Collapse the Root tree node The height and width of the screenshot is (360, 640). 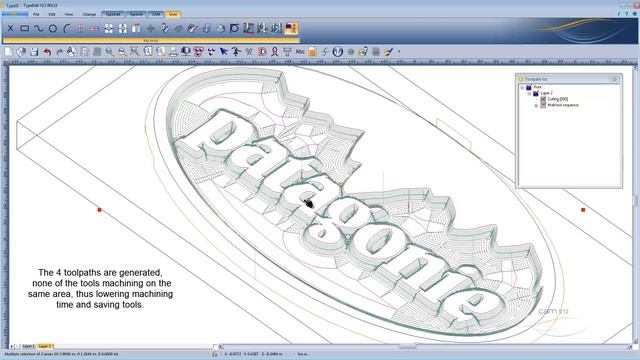click(522, 88)
